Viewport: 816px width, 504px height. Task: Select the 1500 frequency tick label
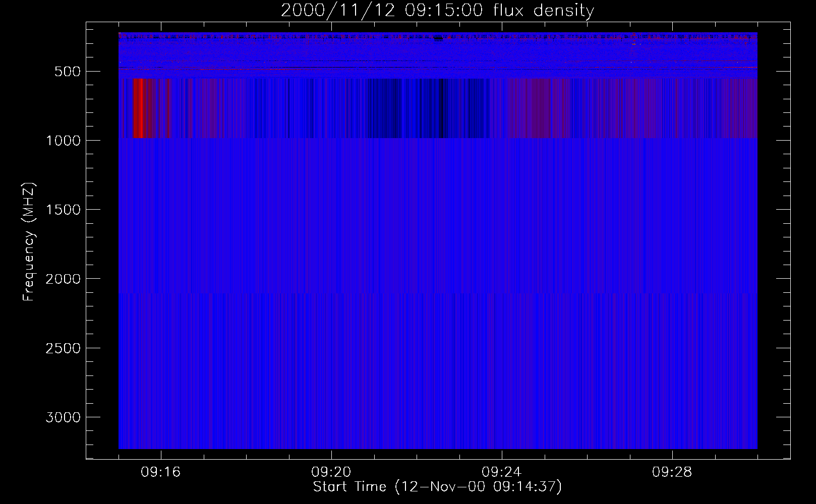63,210
